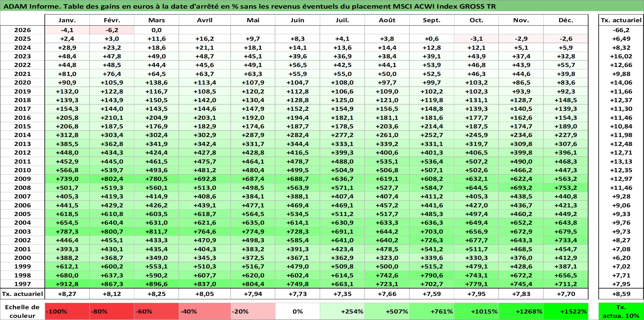Click the 2009 row label
This screenshot has height=320, width=644.
click(x=23, y=179)
